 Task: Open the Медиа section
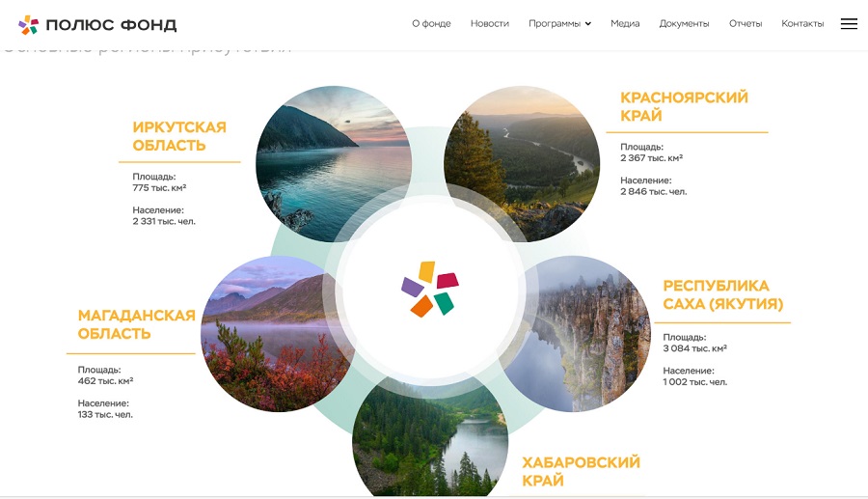coord(625,24)
